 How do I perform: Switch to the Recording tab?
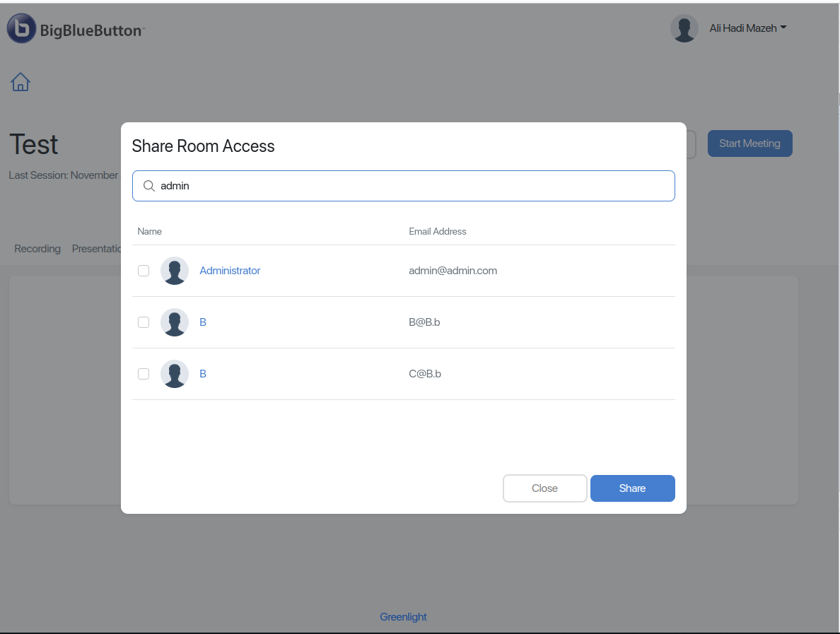pyautogui.click(x=37, y=248)
